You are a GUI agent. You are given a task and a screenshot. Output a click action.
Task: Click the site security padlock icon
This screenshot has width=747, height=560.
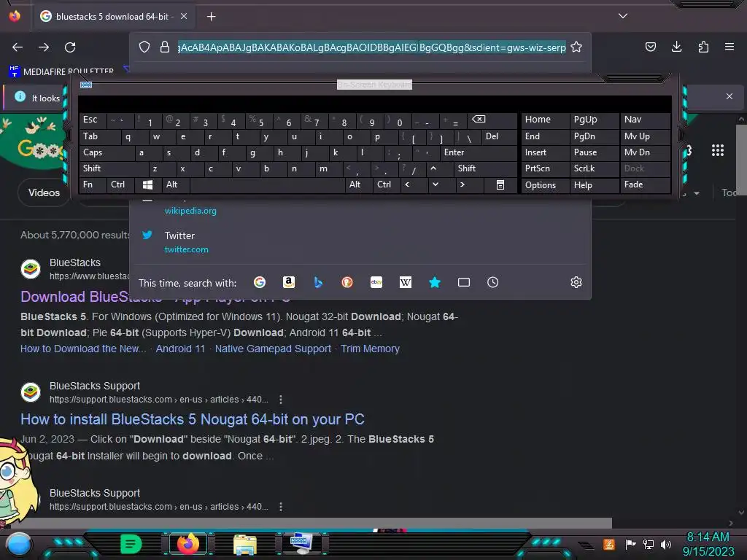point(165,47)
